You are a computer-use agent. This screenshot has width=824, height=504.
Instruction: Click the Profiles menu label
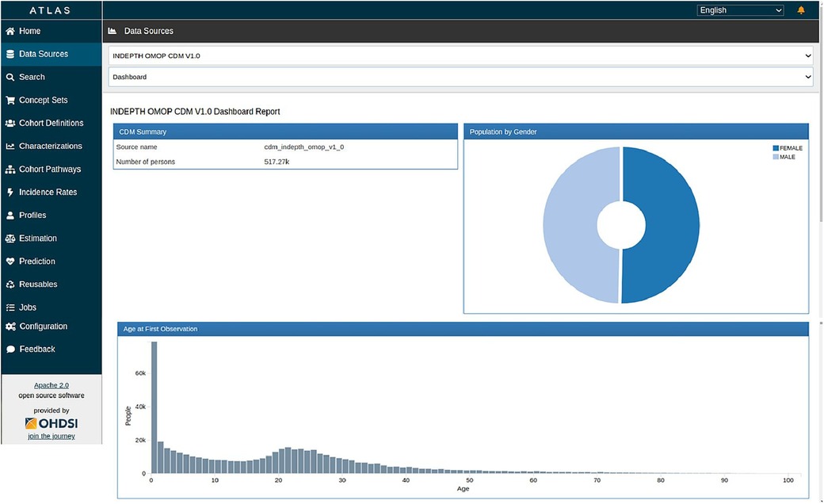tap(32, 216)
